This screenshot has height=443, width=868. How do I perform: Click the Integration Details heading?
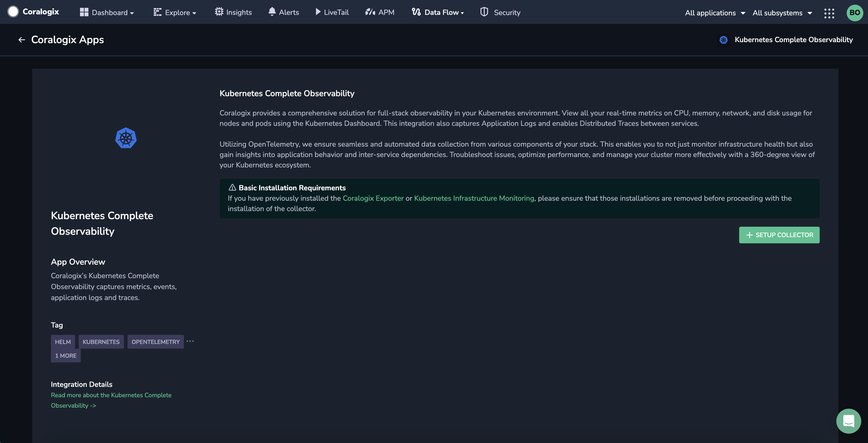[82, 384]
